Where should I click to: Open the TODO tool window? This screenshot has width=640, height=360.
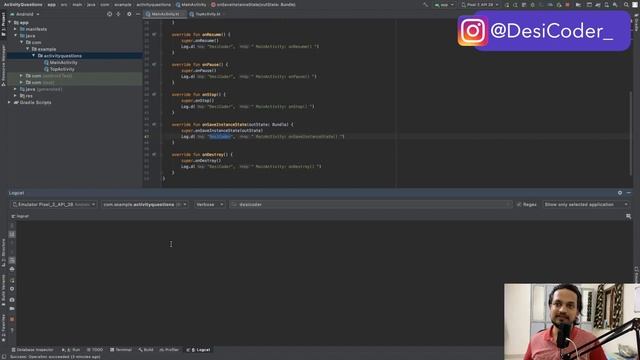(x=95, y=350)
